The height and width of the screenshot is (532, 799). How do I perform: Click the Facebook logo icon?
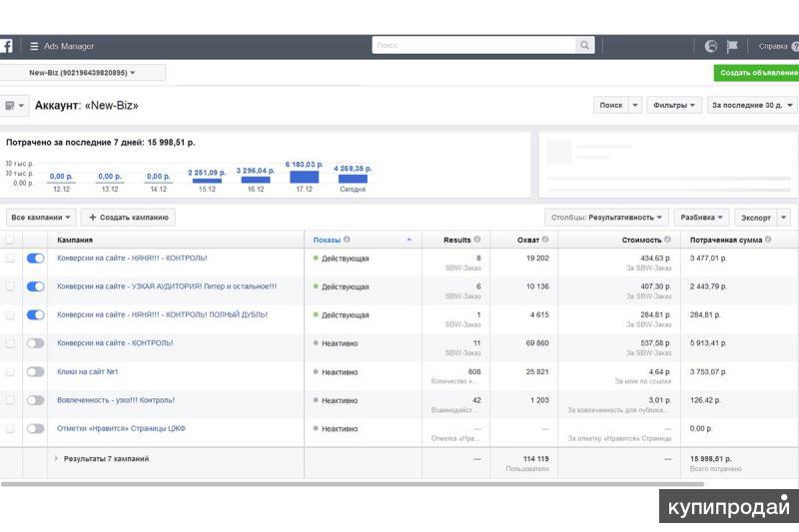pos(6,46)
